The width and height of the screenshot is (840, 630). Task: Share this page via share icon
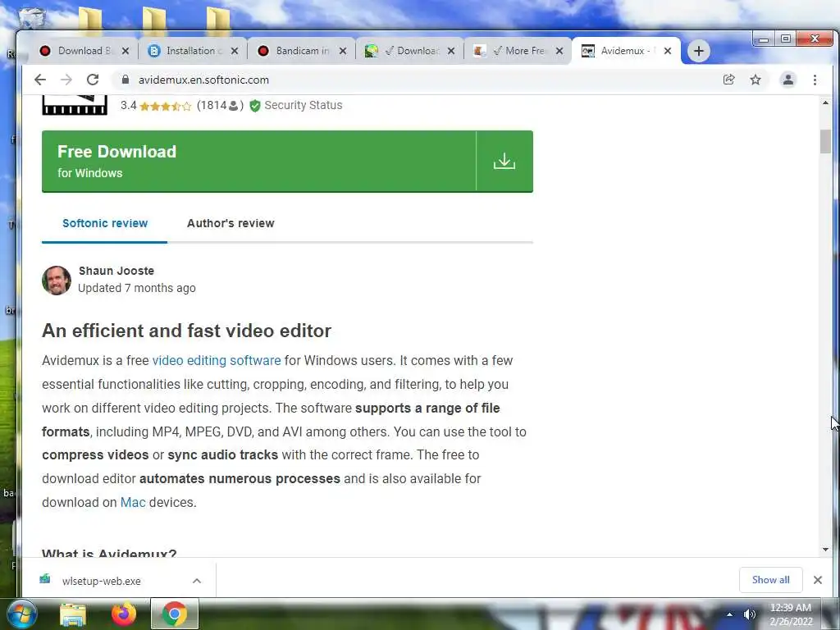tap(728, 80)
